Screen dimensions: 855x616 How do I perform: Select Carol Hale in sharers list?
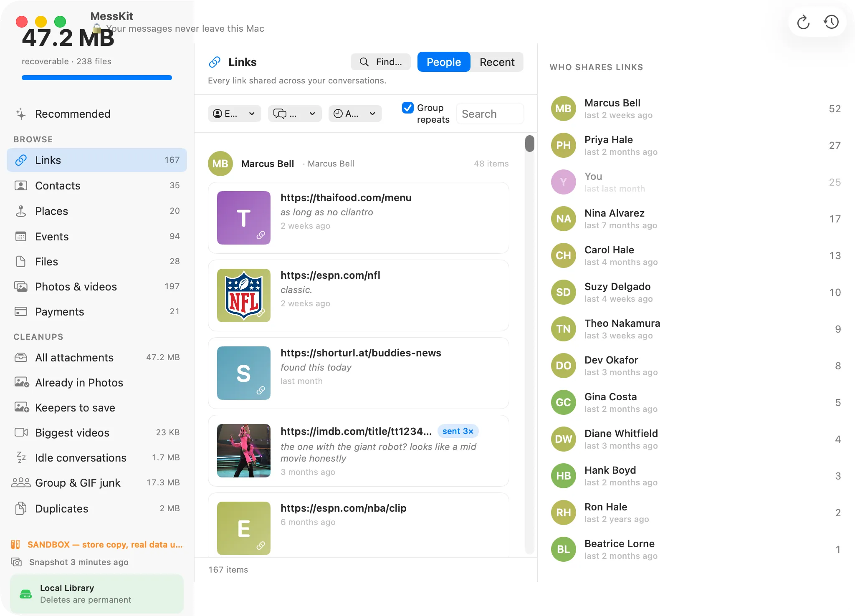(696, 255)
